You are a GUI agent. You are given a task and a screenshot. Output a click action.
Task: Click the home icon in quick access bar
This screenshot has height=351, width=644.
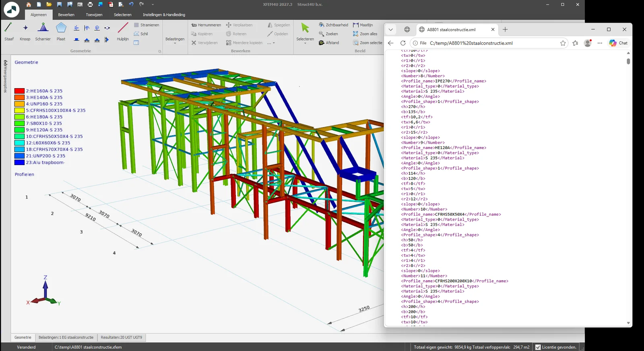29,4
